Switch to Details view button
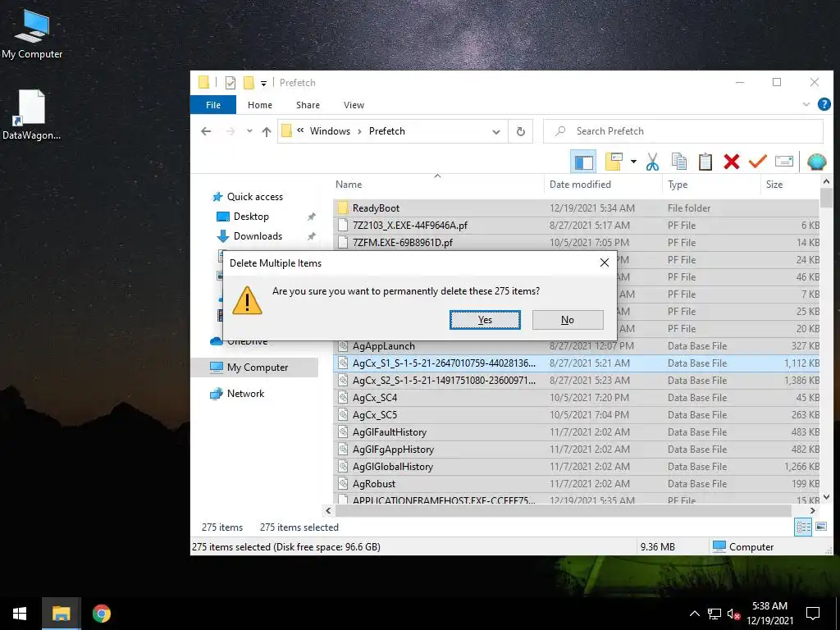Image resolution: width=840 pixels, height=630 pixels. point(803,527)
